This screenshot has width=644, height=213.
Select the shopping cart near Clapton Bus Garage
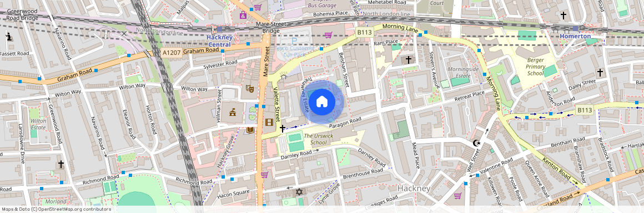click(258, 7)
